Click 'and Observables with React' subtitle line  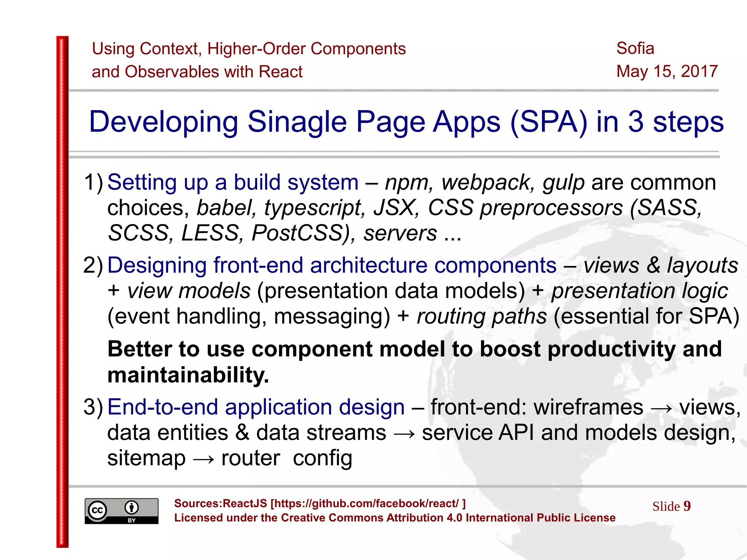click(x=197, y=72)
